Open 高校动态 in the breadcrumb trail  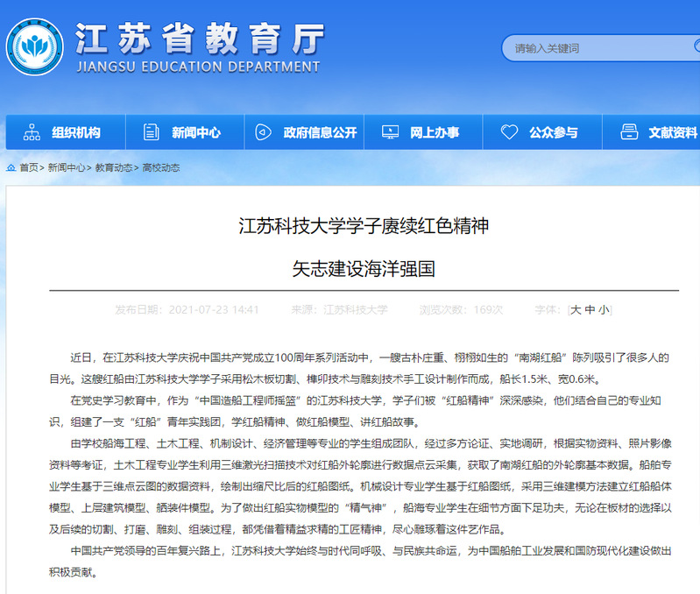pyautogui.click(x=161, y=167)
